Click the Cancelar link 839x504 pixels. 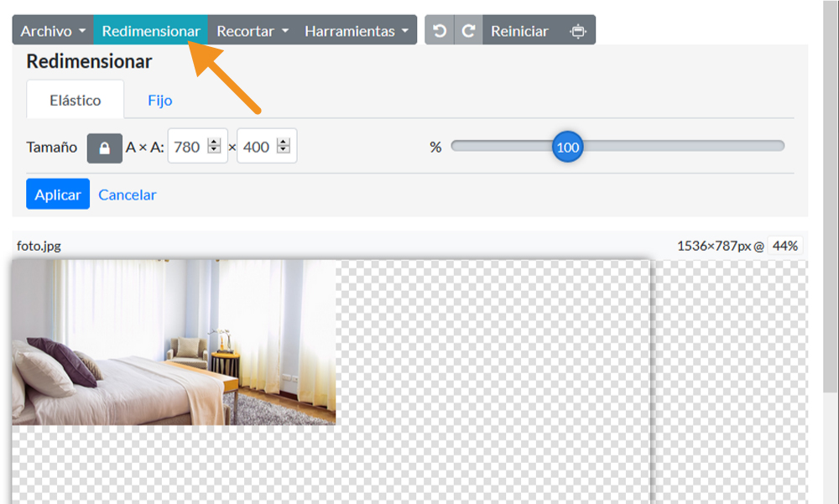point(128,195)
